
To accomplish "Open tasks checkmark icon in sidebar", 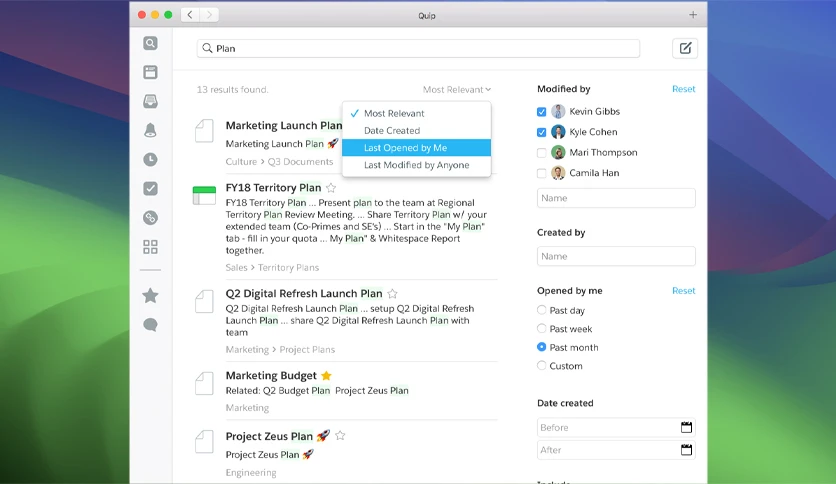I will pyautogui.click(x=150, y=188).
